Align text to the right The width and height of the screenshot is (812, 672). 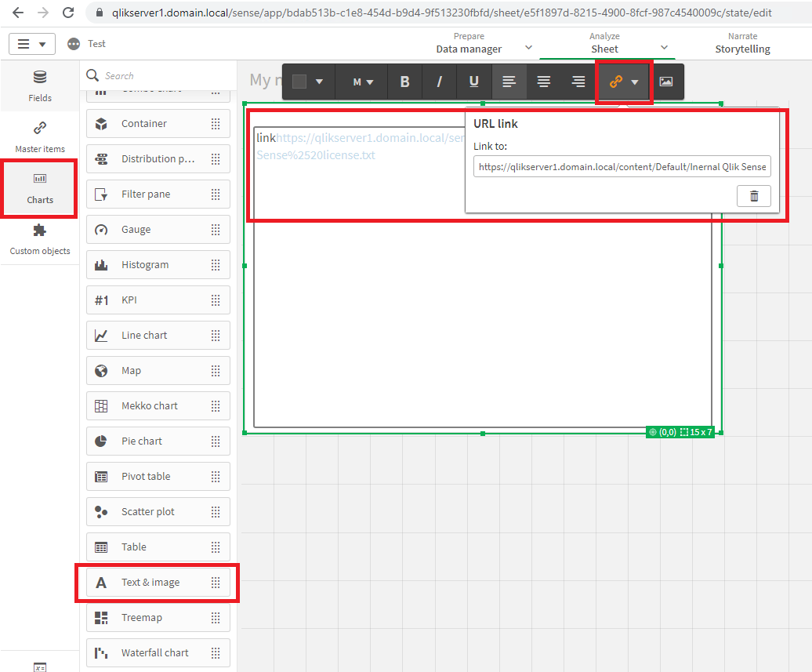point(578,82)
